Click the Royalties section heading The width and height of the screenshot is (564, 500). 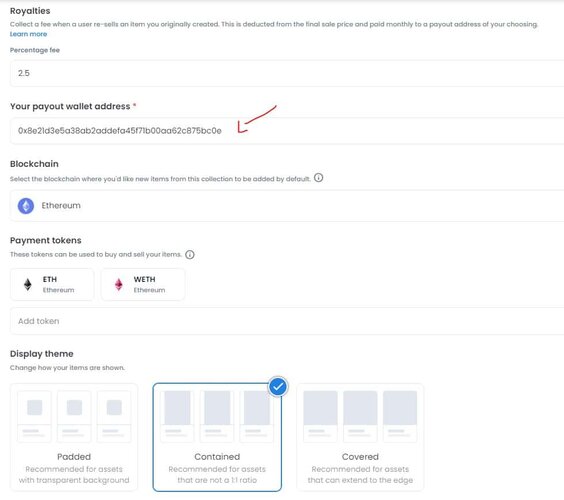click(x=30, y=11)
